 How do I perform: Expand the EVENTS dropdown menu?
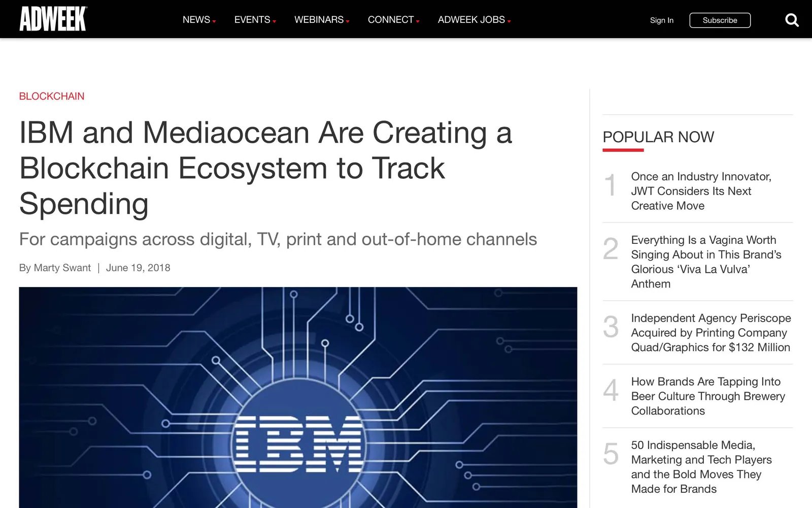point(255,20)
